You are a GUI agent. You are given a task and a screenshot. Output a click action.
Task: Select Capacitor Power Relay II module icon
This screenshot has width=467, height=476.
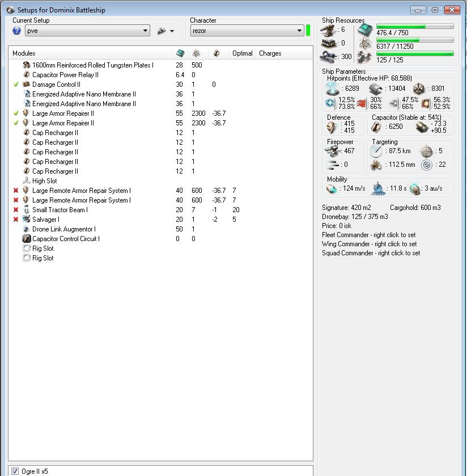click(x=27, y=75)
